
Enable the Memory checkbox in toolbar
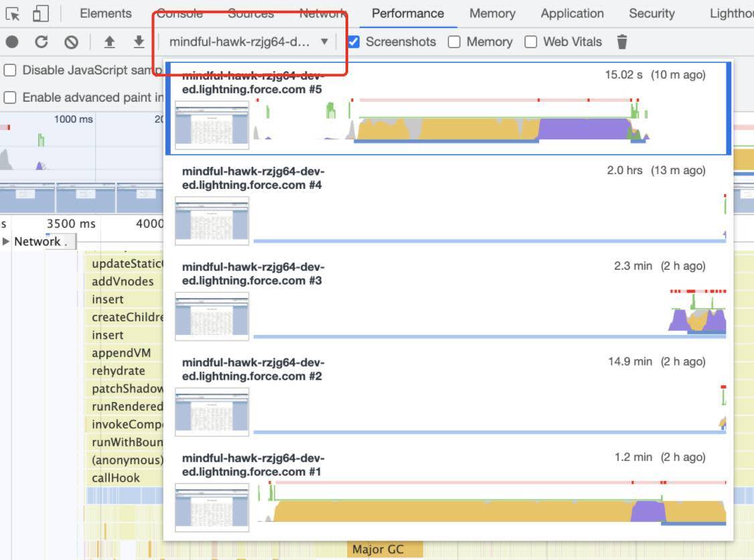pos(454,42)
